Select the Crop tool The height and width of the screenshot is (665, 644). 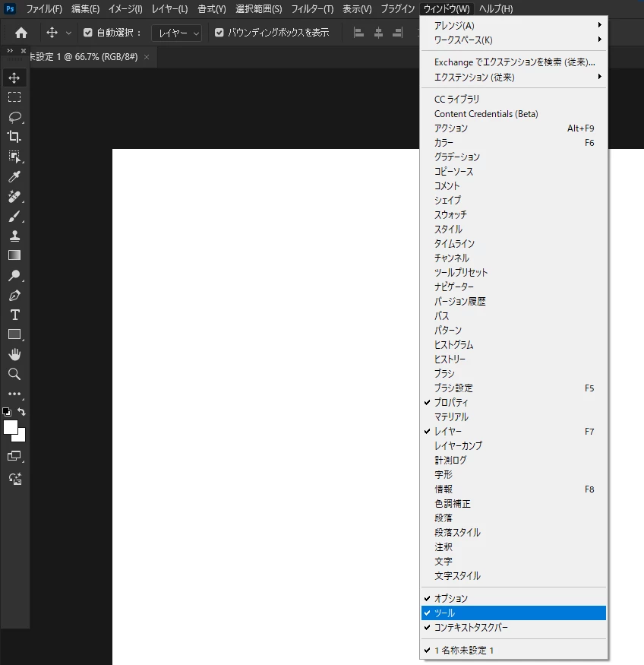point(14,137)
